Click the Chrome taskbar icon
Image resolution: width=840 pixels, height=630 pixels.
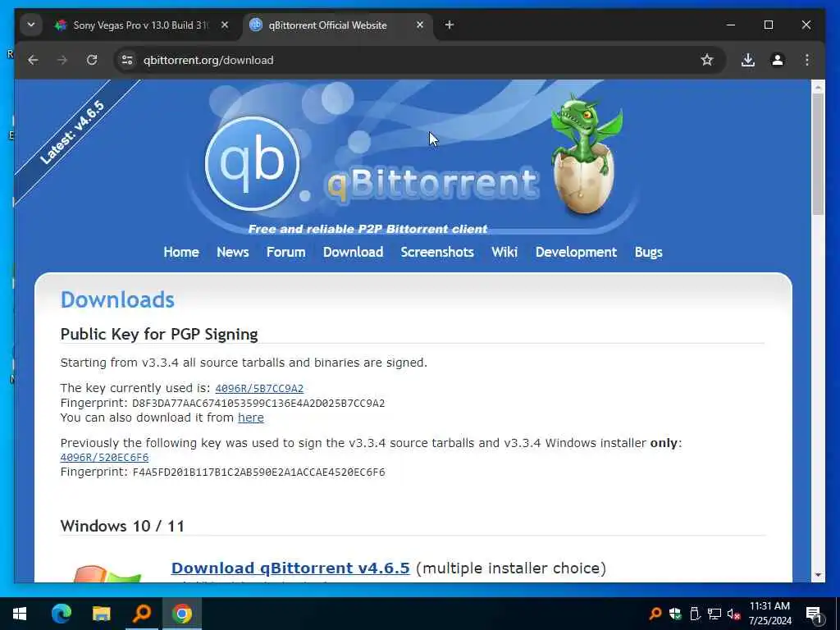(182, 614)
